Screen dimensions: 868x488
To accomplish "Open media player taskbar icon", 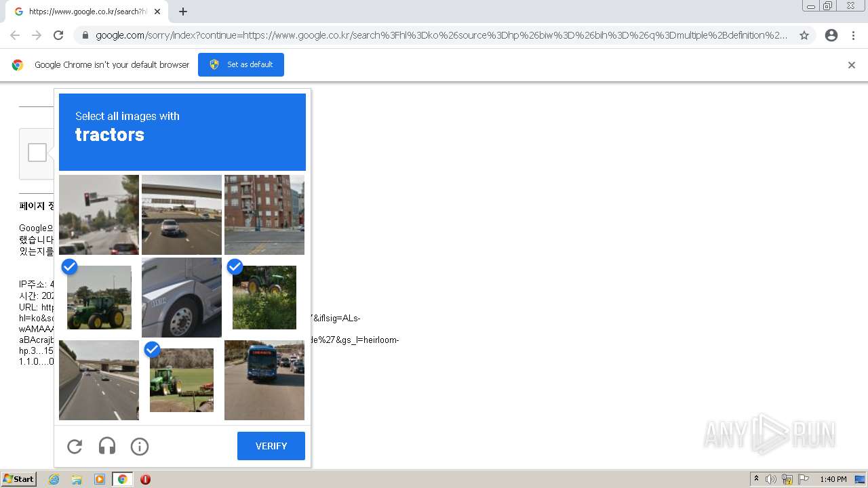I will [100, 479].
